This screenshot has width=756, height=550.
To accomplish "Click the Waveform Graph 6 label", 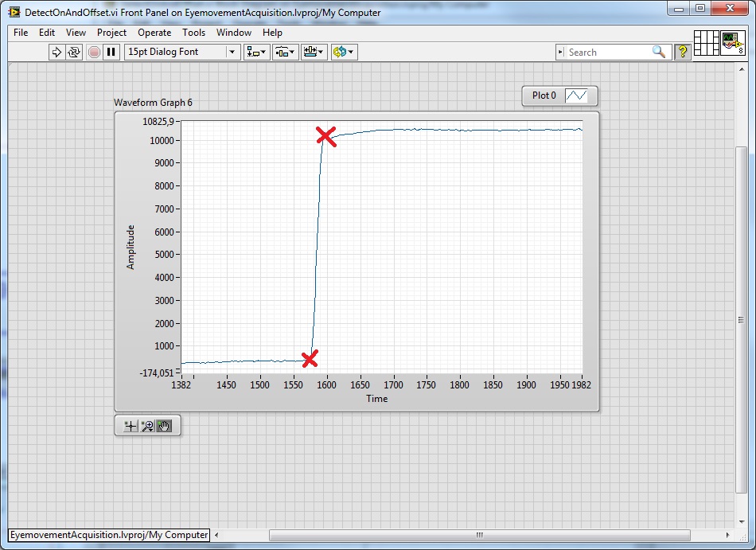I will click(x=153, y=102).
